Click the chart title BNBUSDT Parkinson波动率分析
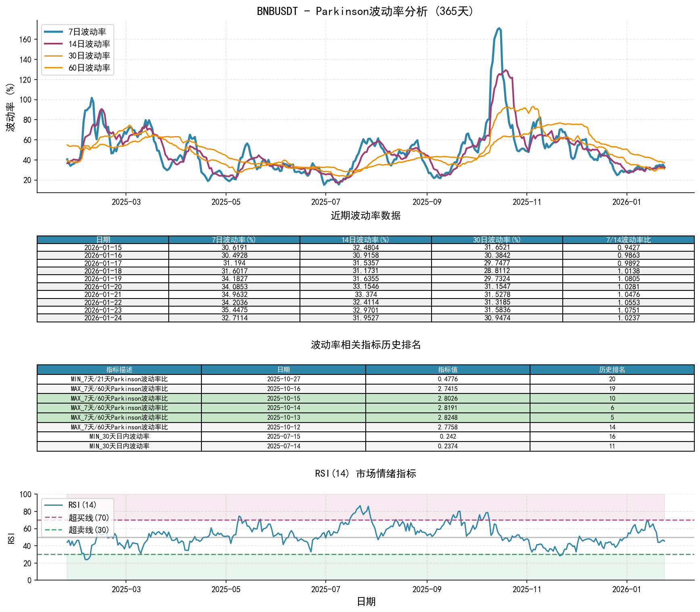 pos(365,11)
